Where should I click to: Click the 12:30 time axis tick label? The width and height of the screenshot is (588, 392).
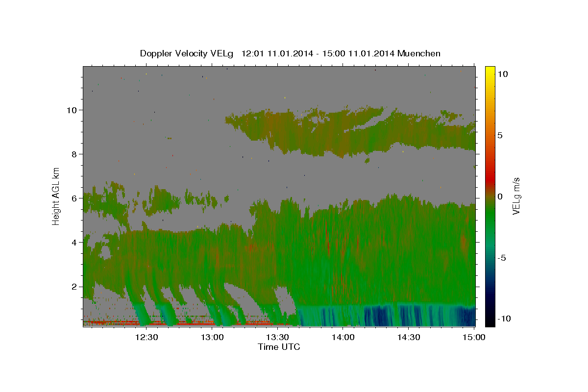click(x=147, y=337)
